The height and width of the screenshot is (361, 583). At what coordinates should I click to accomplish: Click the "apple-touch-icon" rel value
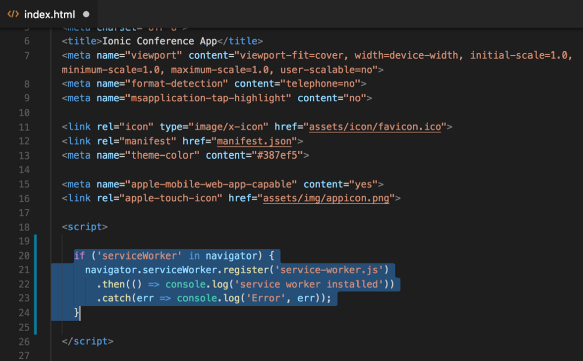click(171, 198)
